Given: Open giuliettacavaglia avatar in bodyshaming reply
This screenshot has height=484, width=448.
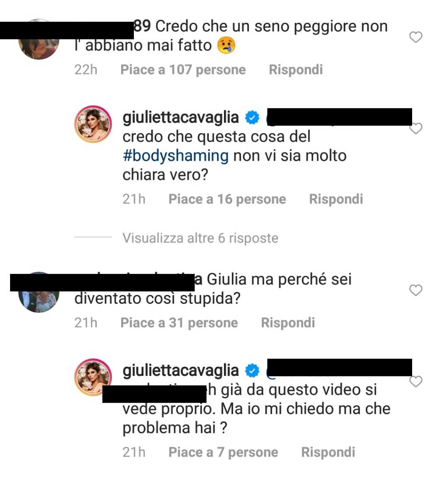Looking at the screenshot, I should tap(93, 124).
